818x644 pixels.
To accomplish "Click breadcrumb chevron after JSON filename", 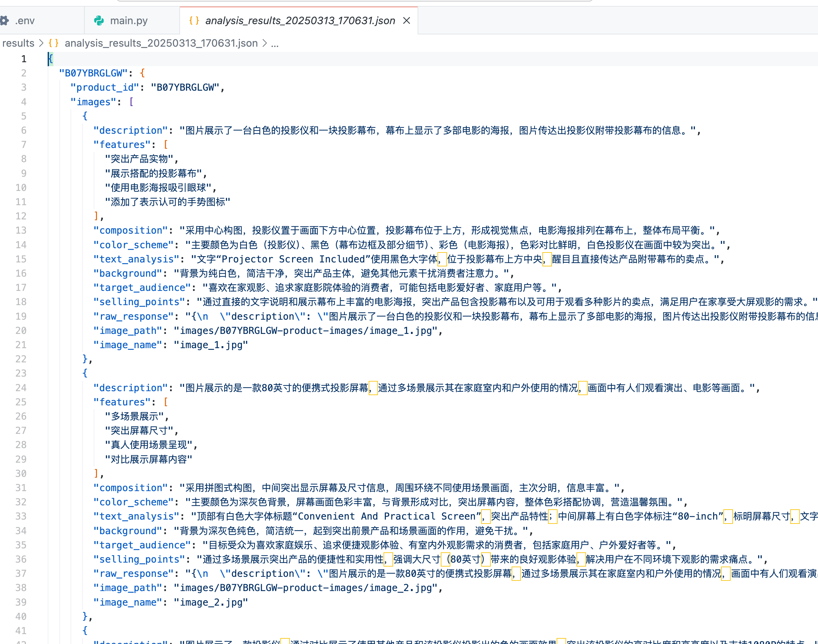I will [x=264, y=43].
